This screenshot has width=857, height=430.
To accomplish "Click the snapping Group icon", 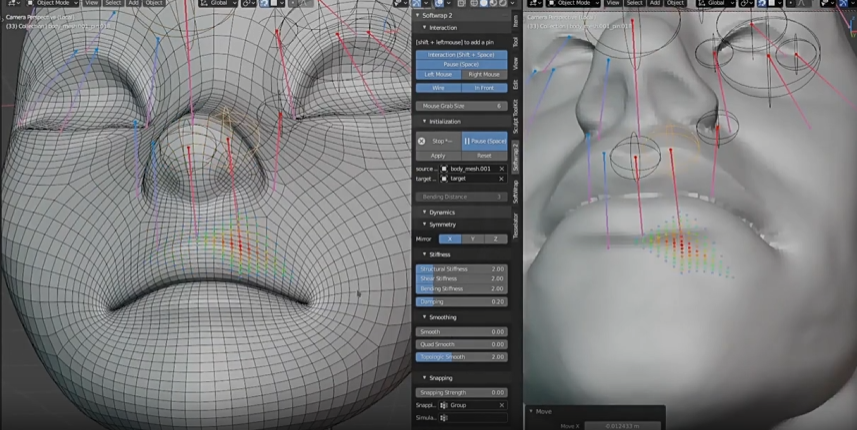I will point(444,405).
